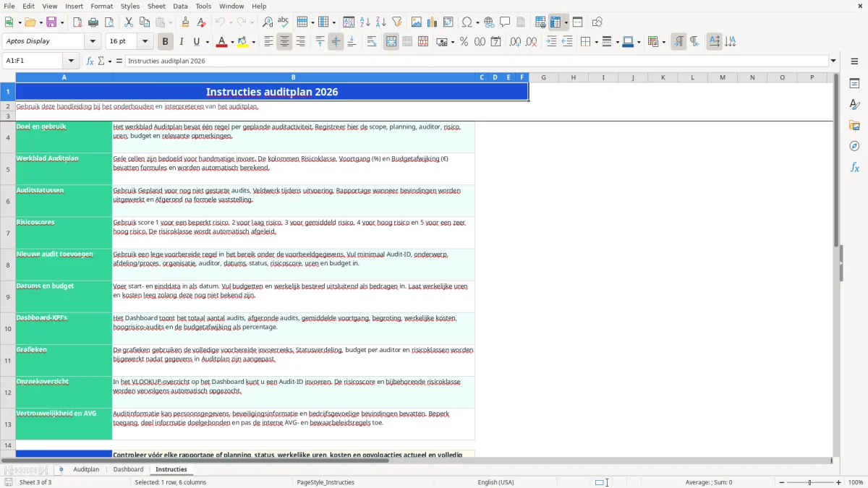Click the Print icon
Viewport: 868px width, 488px height.
[93, 22]
